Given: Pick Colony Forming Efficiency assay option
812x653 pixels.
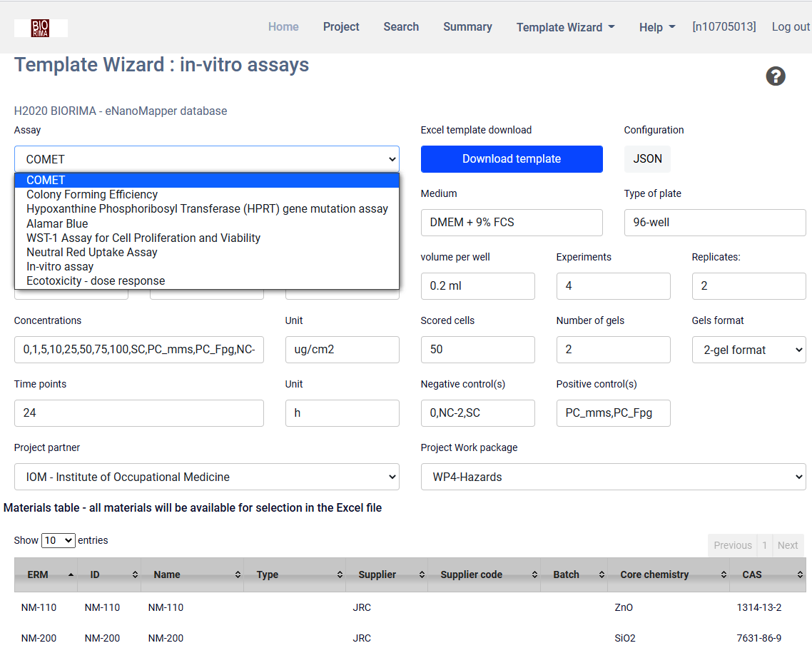Looking at the screenshot, I should click(92, 194).
